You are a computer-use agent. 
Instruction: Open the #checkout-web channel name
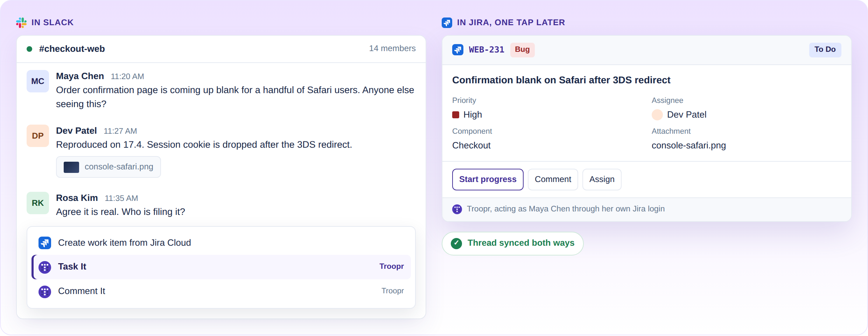pos(72,49)
